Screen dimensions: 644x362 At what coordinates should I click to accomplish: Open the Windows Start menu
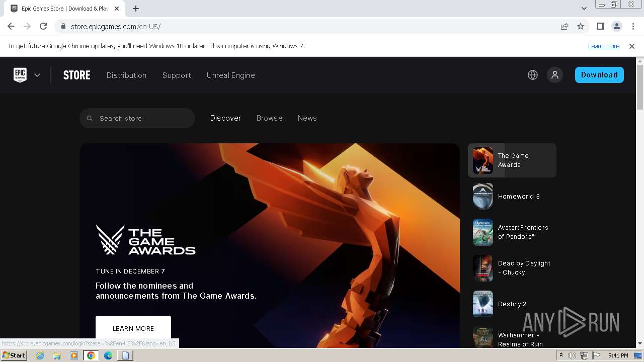coord(14,355)
